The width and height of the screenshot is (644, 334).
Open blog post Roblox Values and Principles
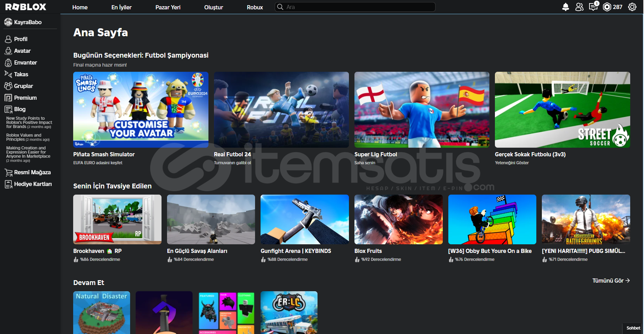(x=28, y=137)
